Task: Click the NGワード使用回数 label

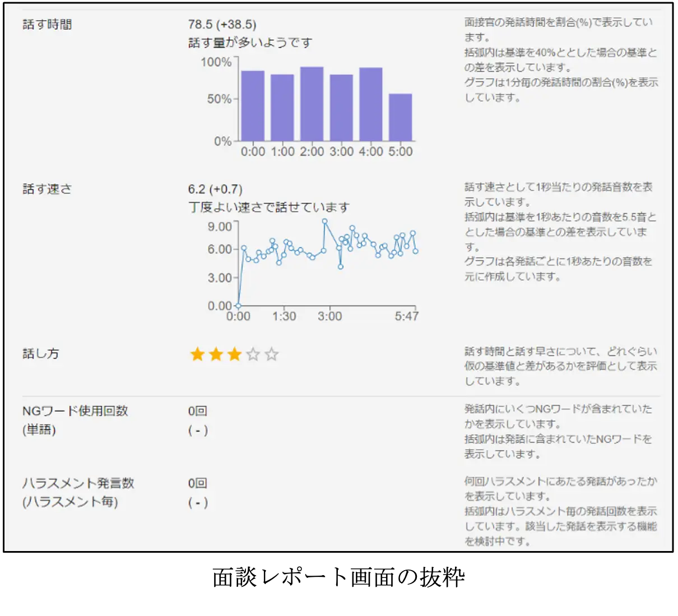Action: (x=75, y=411)
